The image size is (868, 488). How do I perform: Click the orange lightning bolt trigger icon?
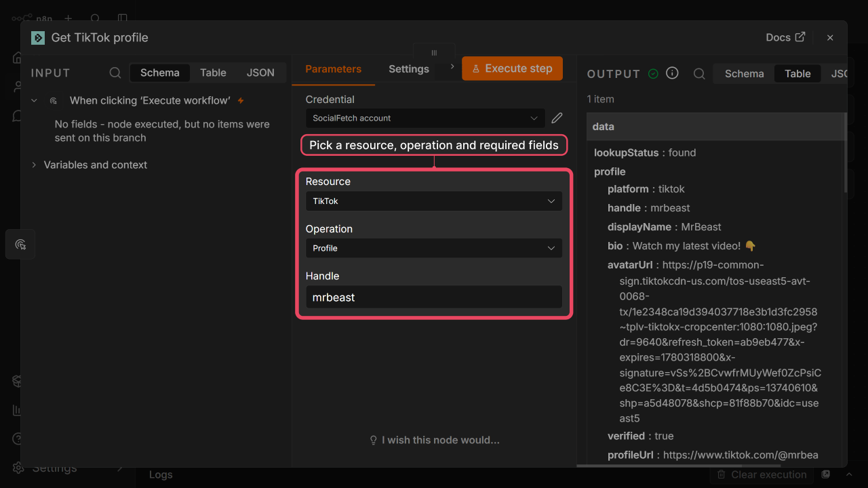(x=241, y=100)
